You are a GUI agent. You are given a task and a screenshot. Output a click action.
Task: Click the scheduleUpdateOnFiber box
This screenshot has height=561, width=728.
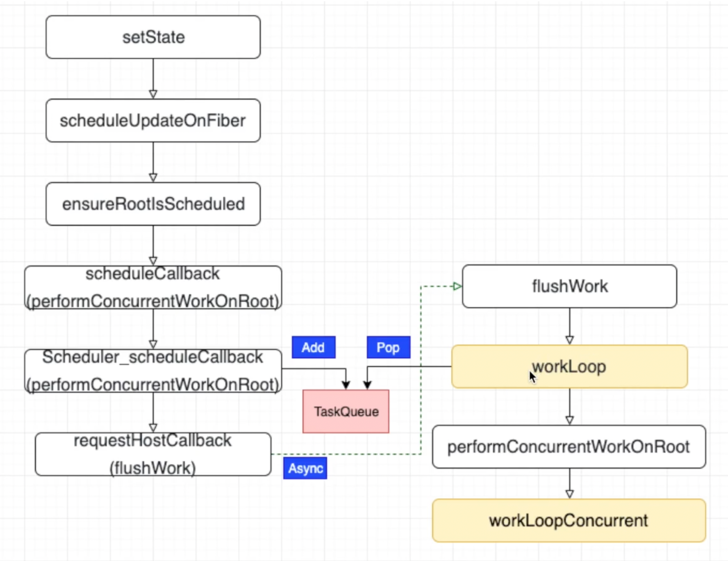(153, 120)
